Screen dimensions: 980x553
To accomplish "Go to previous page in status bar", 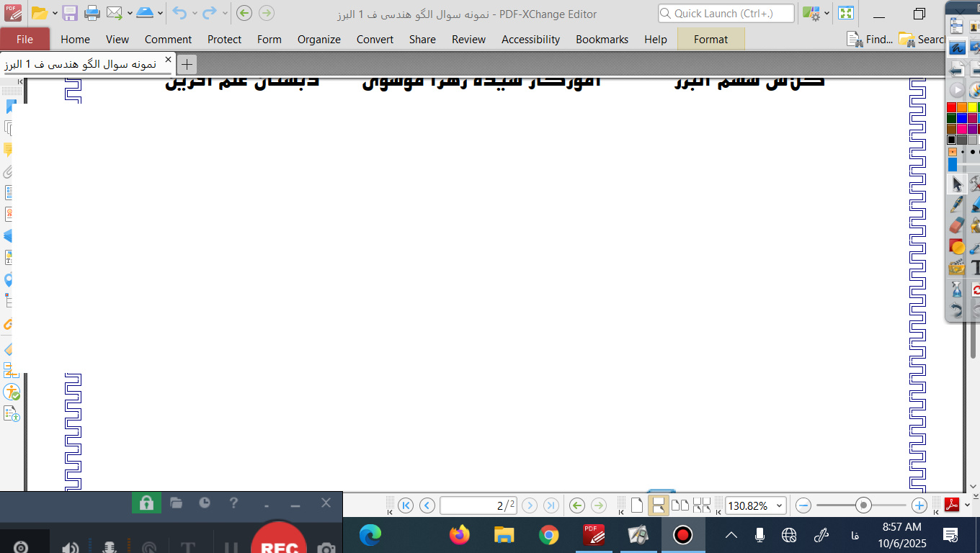I will click(427, 505).
